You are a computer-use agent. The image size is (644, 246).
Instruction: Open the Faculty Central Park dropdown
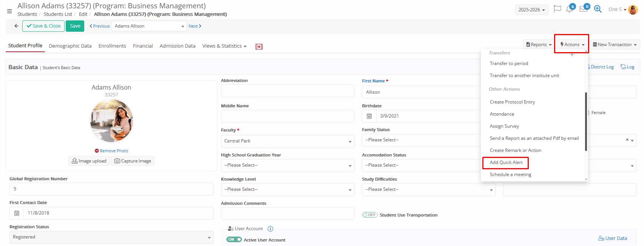point(287,141)
